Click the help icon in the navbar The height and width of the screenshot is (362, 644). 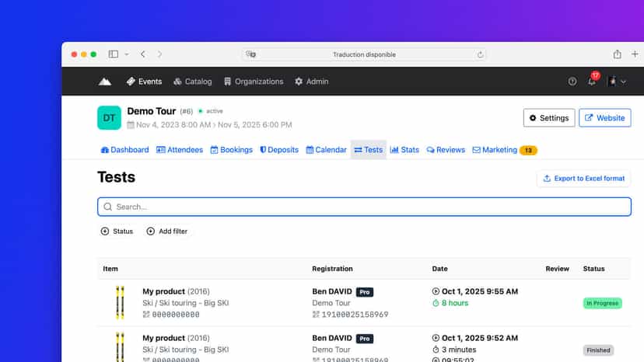click(x=572, y=82)
